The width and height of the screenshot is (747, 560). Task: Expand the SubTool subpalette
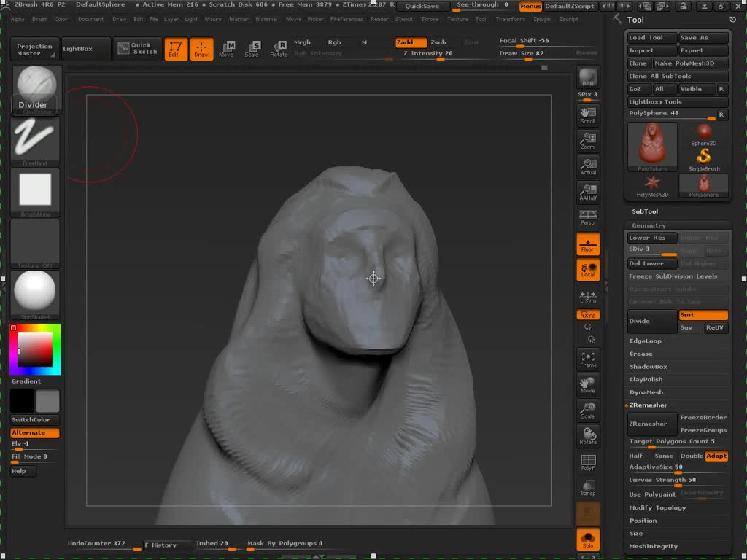click(x=645, y=211)
